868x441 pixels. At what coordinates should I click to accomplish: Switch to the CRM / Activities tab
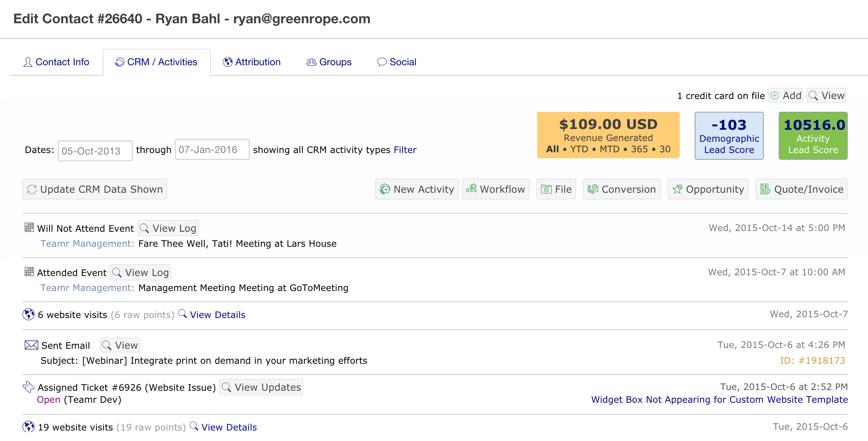(x=156, y=62)
